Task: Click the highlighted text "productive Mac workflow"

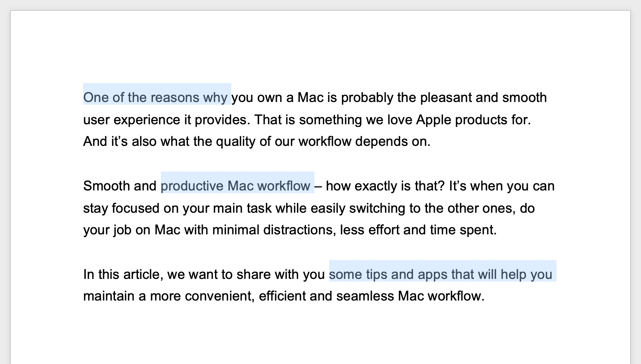Action: [235, 186]
